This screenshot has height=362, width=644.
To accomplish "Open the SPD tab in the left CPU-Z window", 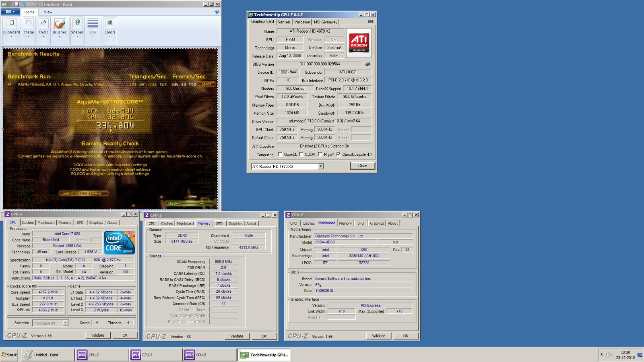I will click(x=80, y=223).
